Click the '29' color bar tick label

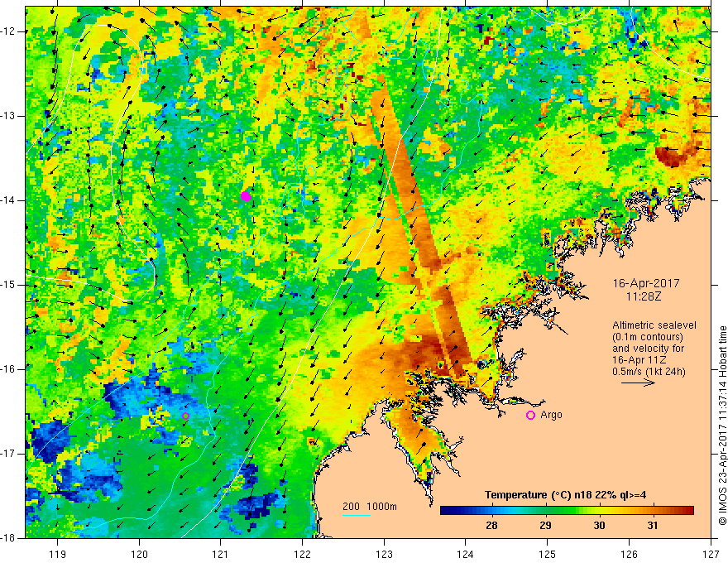[x=545, y=526]
